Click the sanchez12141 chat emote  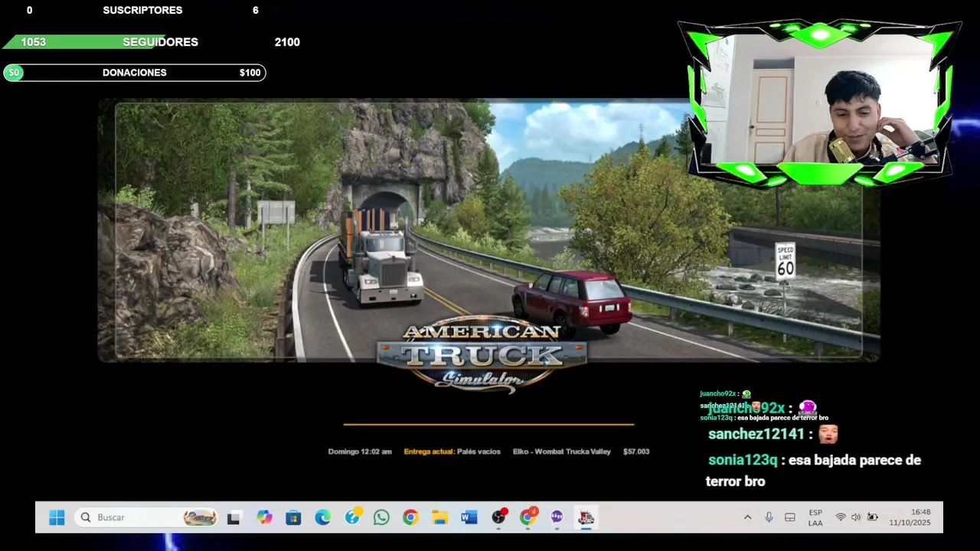coord(828,434)
